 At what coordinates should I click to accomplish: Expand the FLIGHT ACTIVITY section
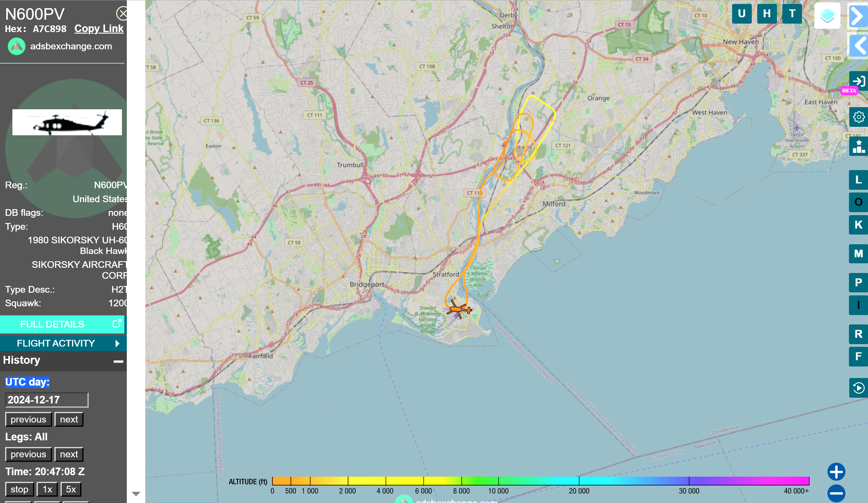pos(63,343)
